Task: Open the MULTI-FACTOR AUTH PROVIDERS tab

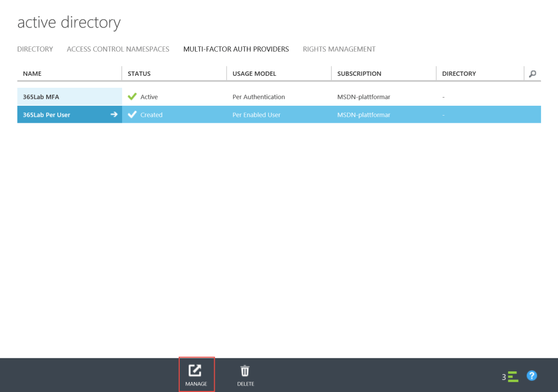Action: 236,49
